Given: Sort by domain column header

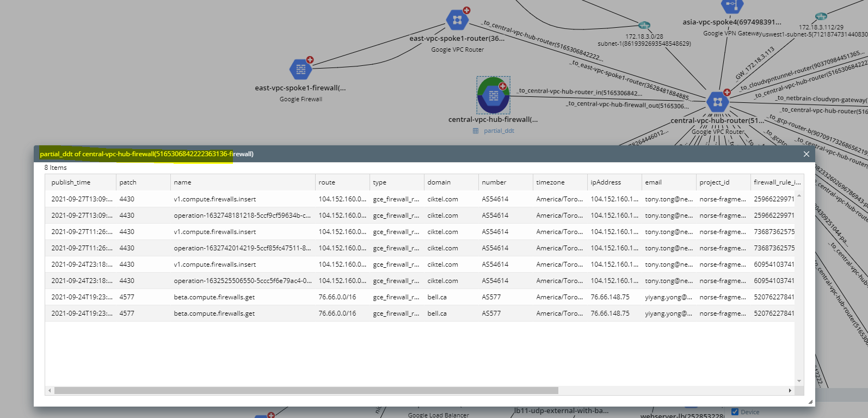Looking at the screenshot, I should pyautogui.click(x=451, y=182).
